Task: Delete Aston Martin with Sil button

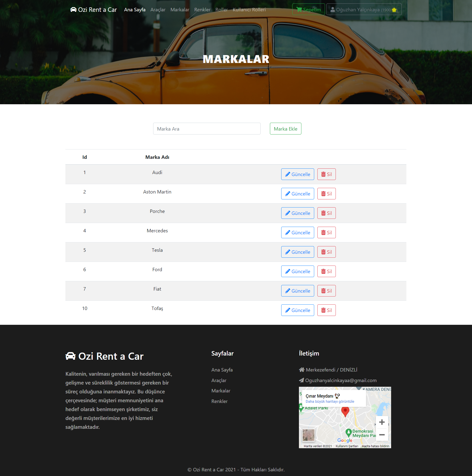Action: 326,194
